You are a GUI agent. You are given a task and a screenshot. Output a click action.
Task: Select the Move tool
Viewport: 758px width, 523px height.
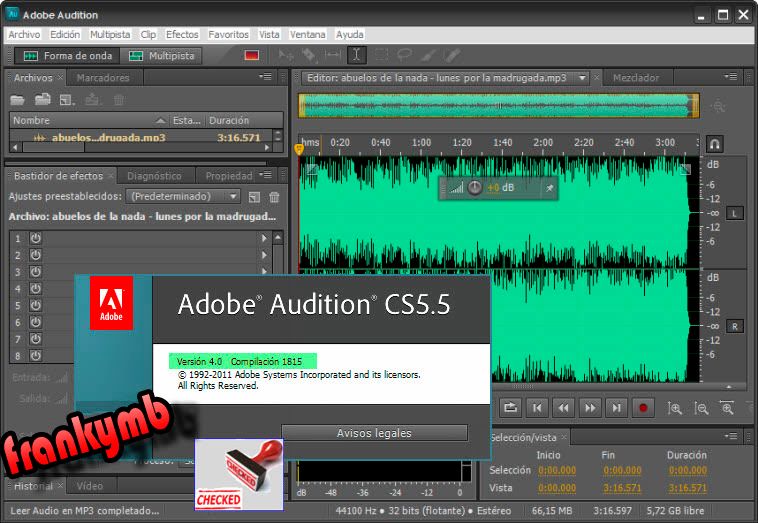point(286,56)
